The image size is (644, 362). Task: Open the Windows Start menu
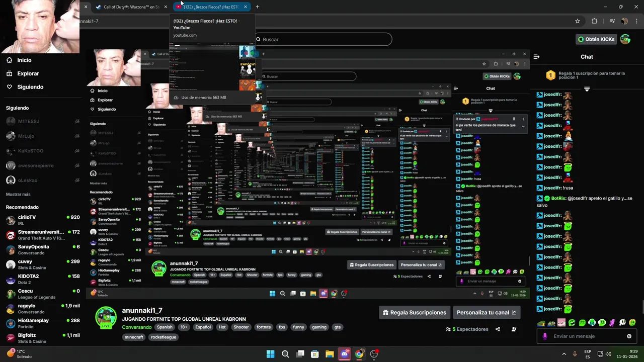point(270,354)
